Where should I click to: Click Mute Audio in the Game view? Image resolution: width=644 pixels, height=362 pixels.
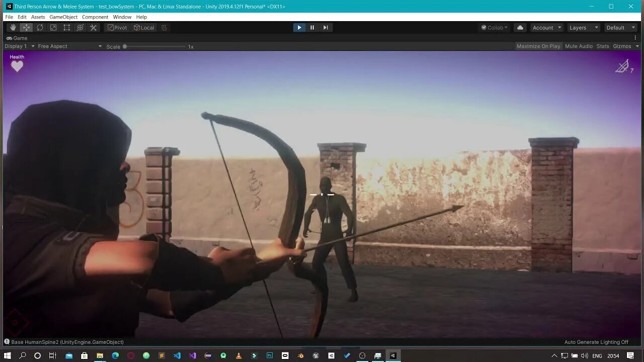tap(579, 46)
